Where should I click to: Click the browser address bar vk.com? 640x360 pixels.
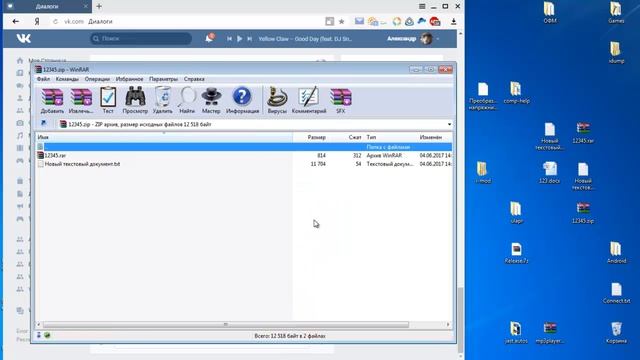click(188, 21)
